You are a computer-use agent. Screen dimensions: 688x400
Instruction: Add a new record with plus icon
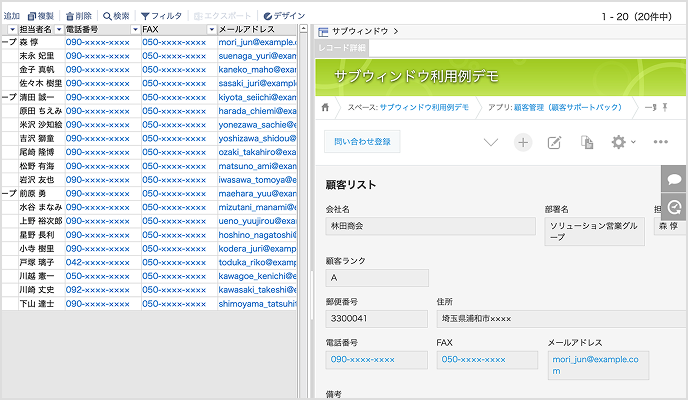[x=522, y=142]
